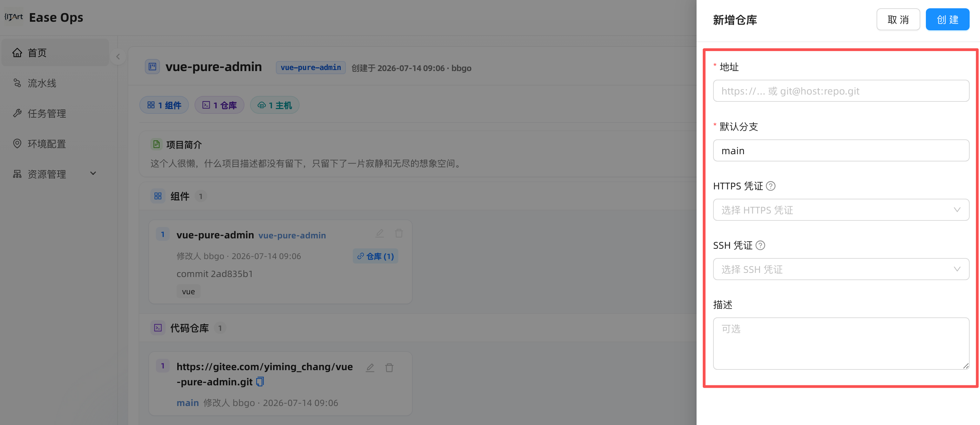
Task: Click the SSH 凭证 help icon
Action: tap(760, 245)
